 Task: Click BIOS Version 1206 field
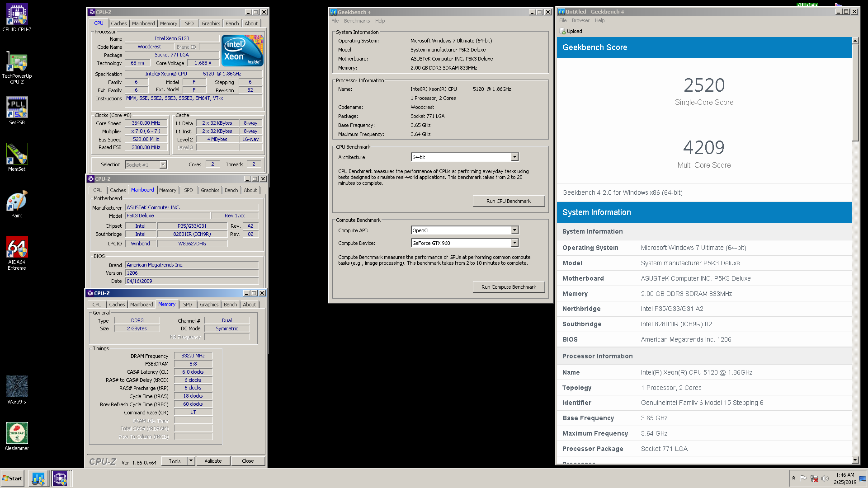192,273
